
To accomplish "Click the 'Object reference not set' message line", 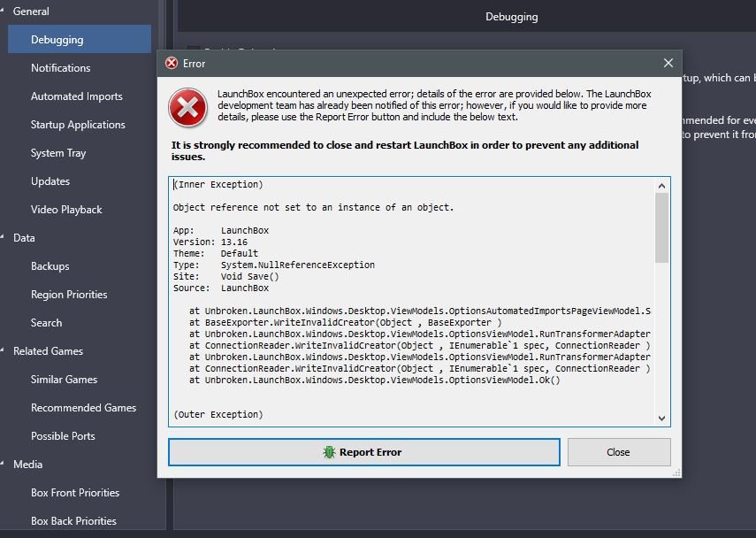I will pyautogui.click(x=313, y=207).
